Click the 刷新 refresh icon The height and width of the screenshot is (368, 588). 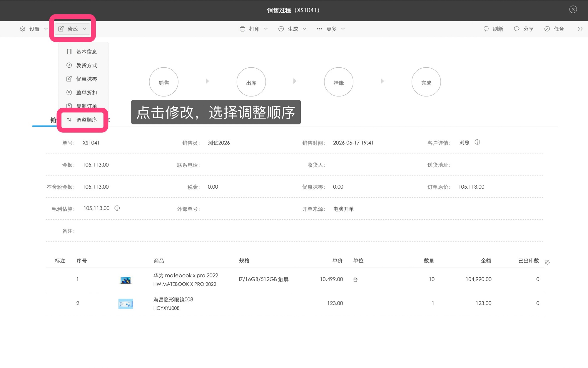pyautogui.click(x=486, y=29)
